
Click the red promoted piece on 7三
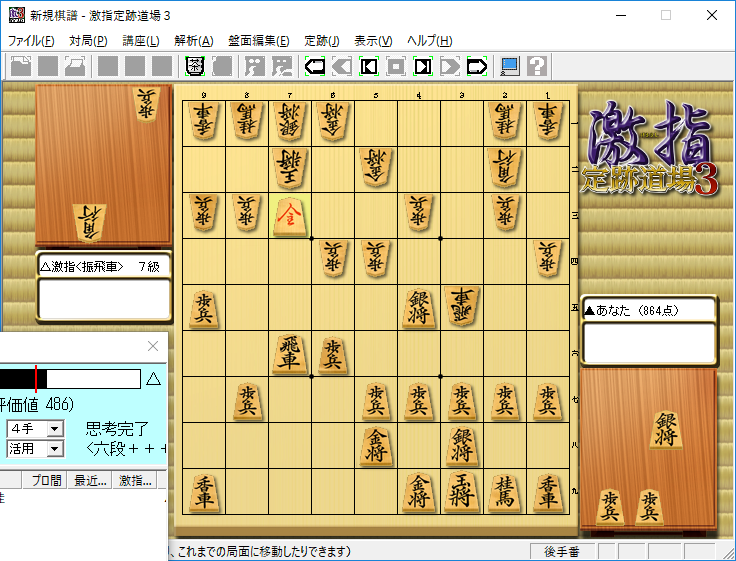[x=290, y=215]
